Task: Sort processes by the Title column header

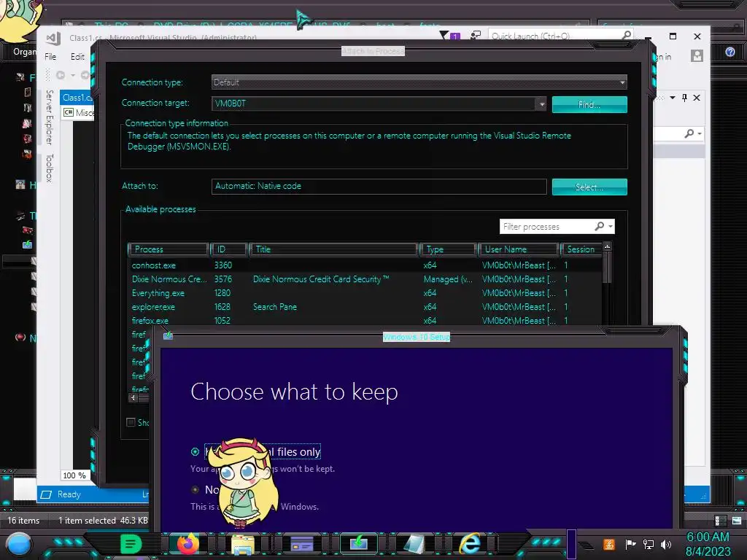Action: (333, 249)
